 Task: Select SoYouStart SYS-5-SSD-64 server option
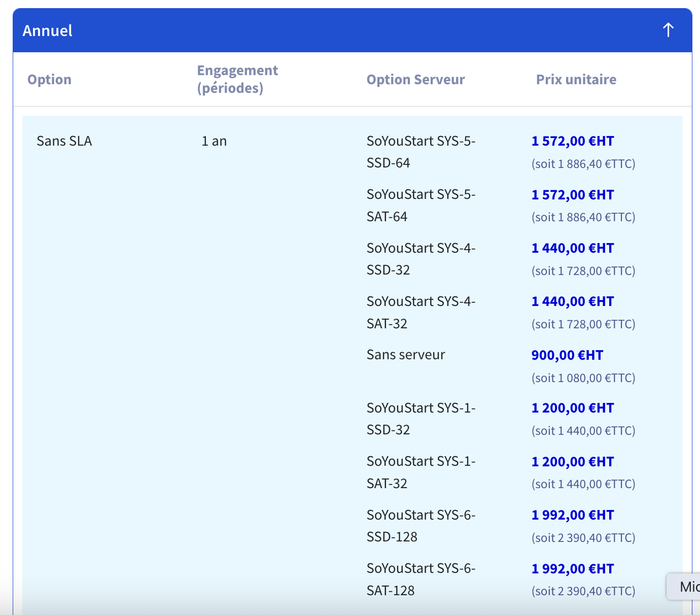coord(421,152)
